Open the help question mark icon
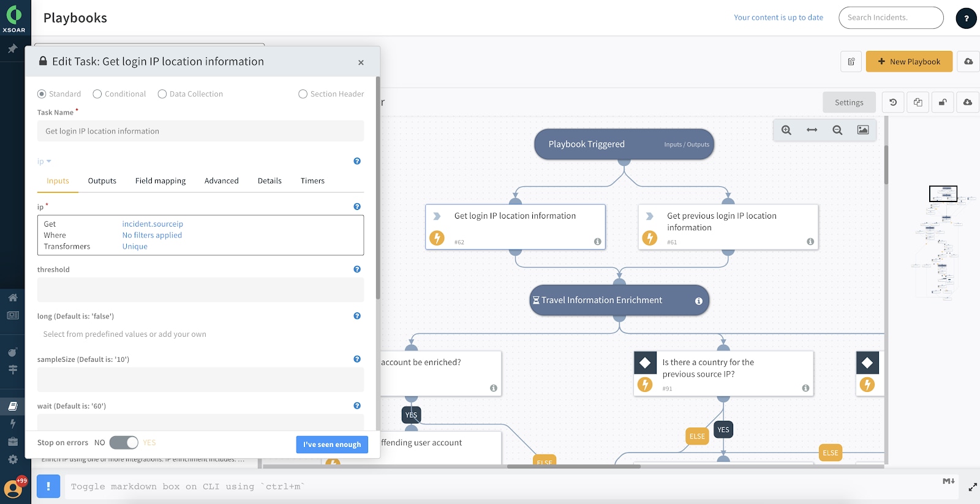 [966, 18]
